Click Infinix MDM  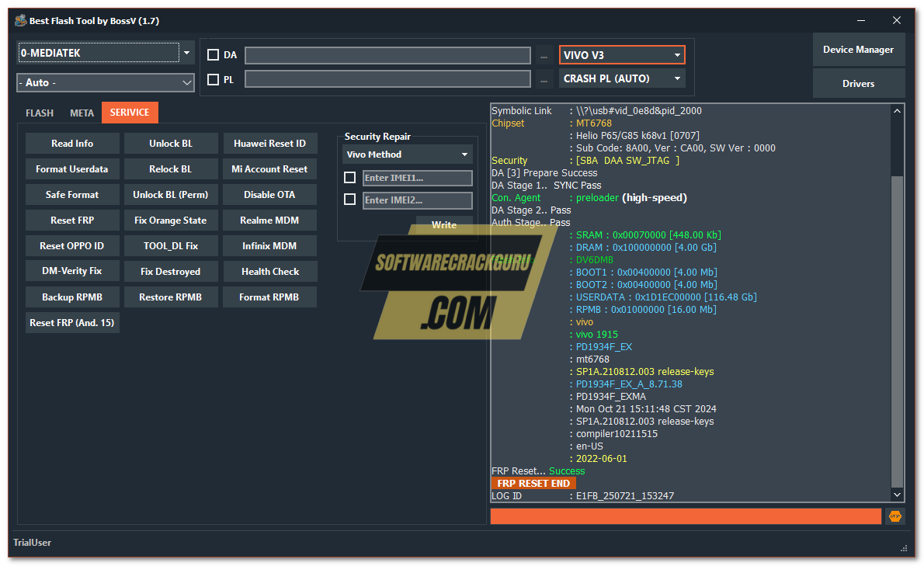269,245
